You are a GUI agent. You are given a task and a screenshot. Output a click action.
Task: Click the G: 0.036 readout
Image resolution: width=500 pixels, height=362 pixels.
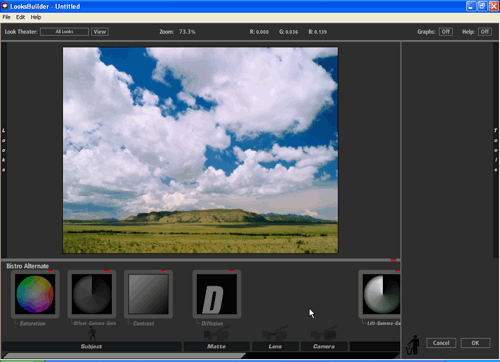click(289, 32)
